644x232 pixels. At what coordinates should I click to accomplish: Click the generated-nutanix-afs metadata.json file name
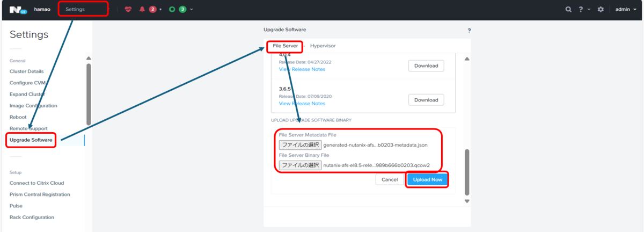[x=376, y=145]
